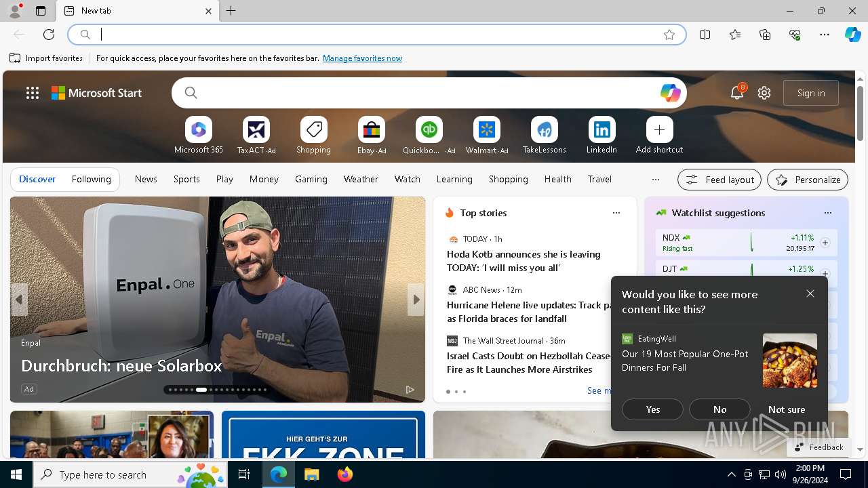Open notifications bell on Microsoft Start

click(x=737, y=93)
